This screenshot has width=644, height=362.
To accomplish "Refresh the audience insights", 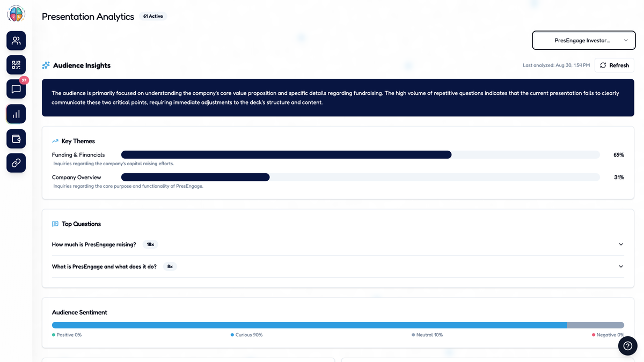I will (614, 65).
